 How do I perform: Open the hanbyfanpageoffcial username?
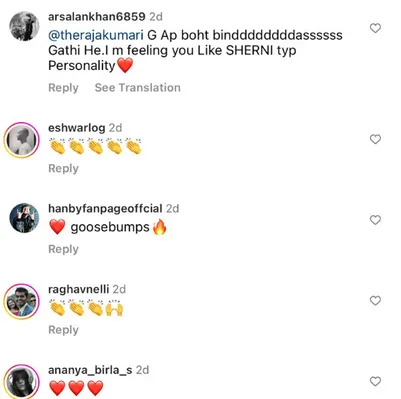pyautogui.click(x=105, y=209)
